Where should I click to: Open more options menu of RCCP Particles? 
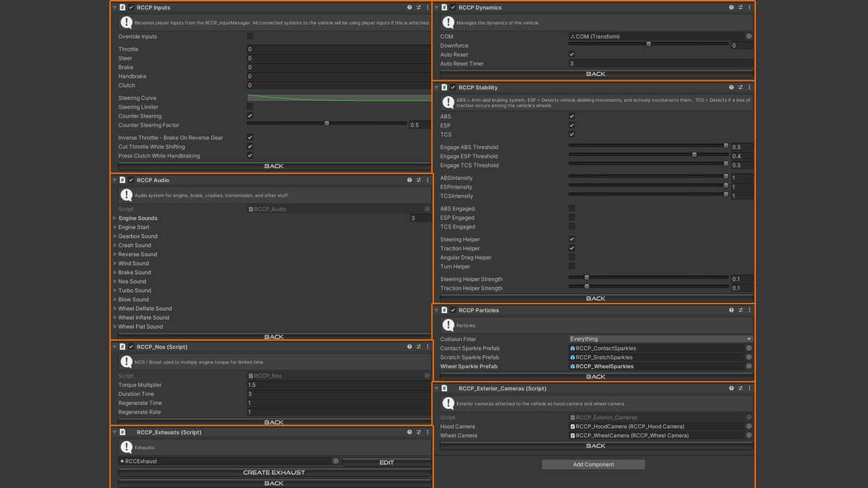pos(749,310)
